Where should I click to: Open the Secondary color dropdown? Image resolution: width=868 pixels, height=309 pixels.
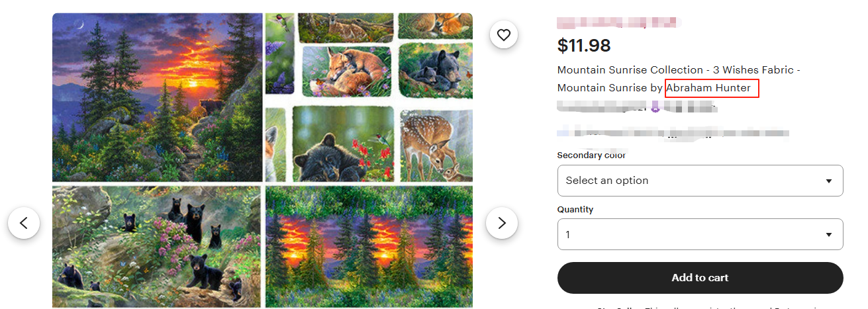point(700,181)
